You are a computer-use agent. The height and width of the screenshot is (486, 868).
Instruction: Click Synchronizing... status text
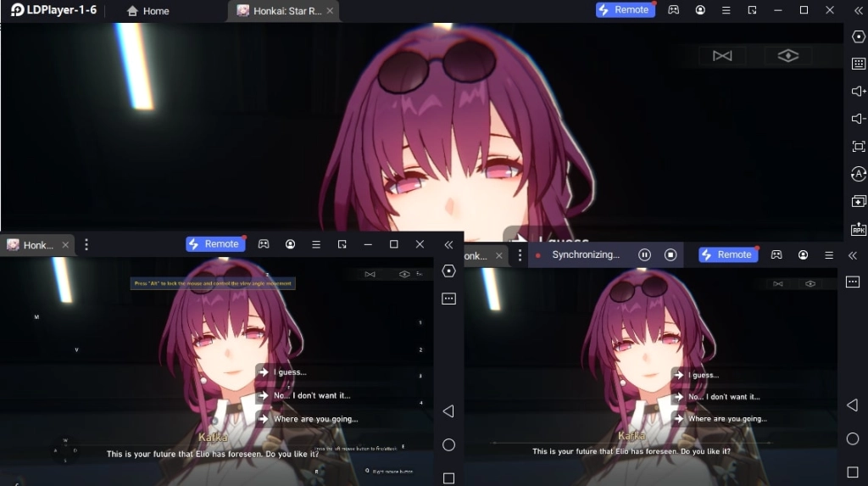pyautogui.click(x=586, y=254)
